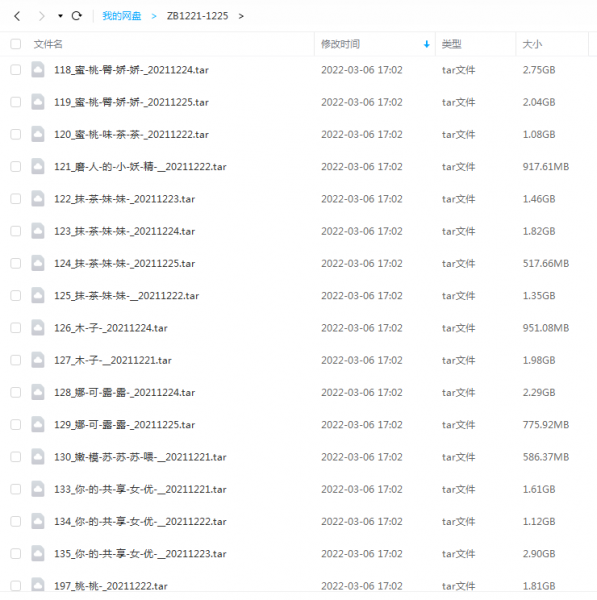This screenshot has width=597, height=600.
Task: Open the navigation history dropdown arrow
Action: pos(60,16)
